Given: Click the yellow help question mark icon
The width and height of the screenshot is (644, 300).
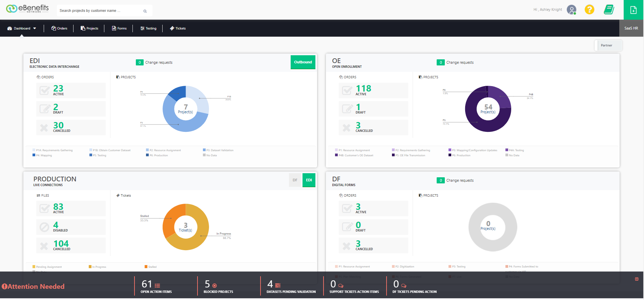Looking at the screenshot, I should [x=589, y=9].
